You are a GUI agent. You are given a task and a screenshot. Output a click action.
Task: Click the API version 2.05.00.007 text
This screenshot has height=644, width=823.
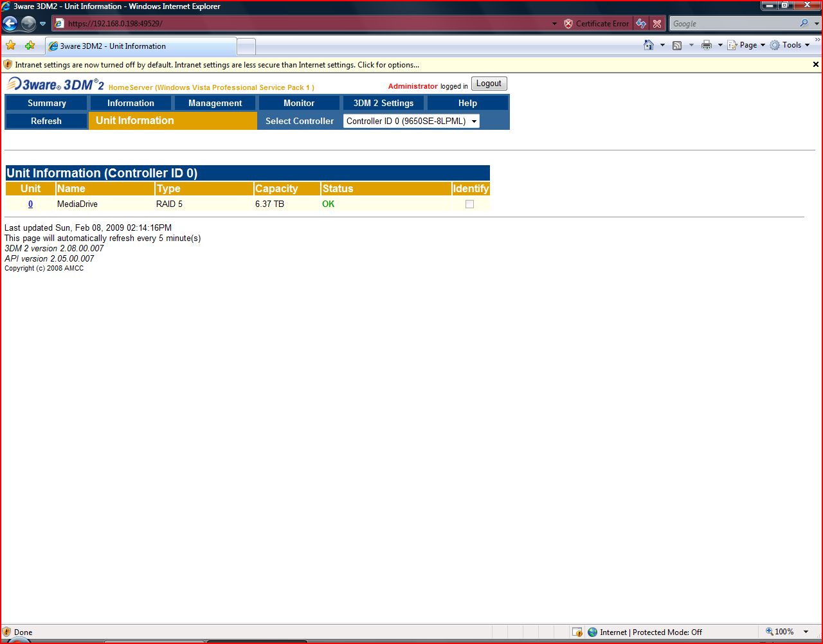coord(50,258)
